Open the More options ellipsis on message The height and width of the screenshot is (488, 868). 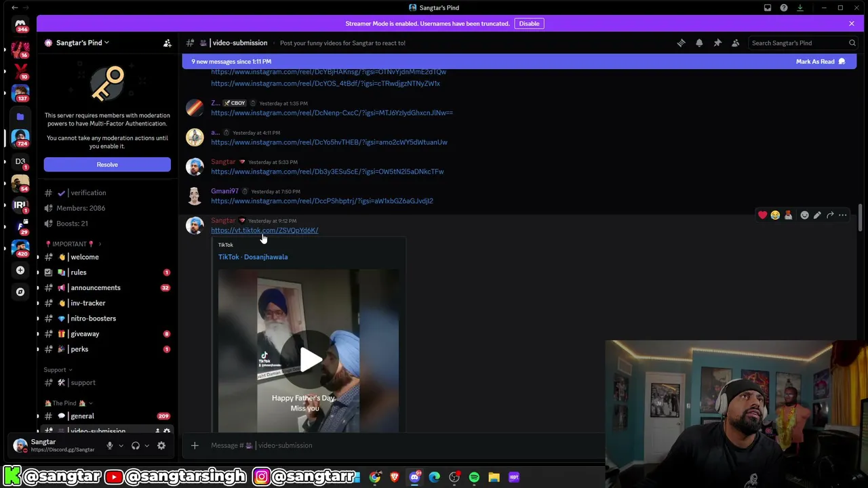pyautogui.click(x=843, y=215)
